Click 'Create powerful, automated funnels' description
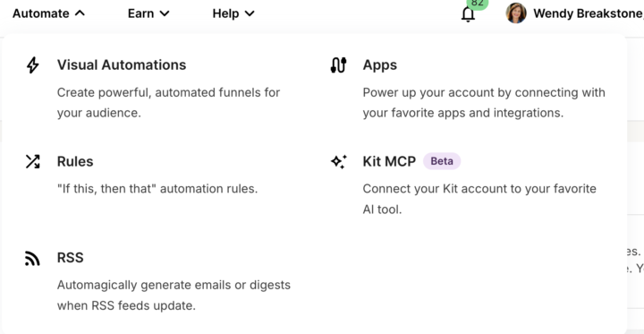Image resolution: width=644 pixels, height=334 pixels. (168, 103)
